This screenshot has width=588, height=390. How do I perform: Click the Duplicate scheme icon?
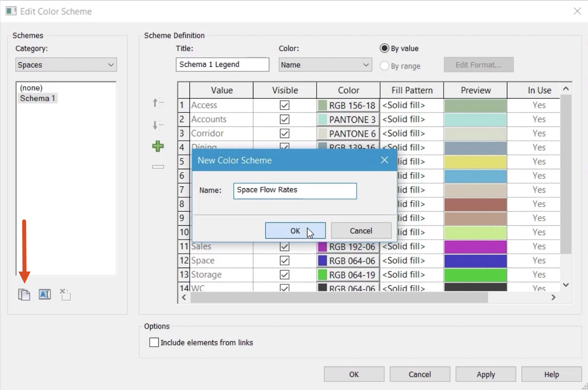point(24,295)
